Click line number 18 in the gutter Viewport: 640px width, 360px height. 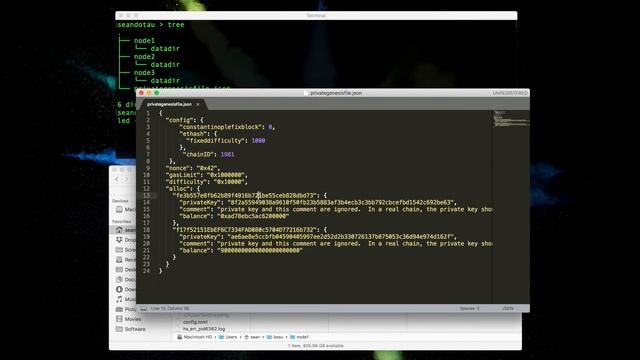pos(147,230)
